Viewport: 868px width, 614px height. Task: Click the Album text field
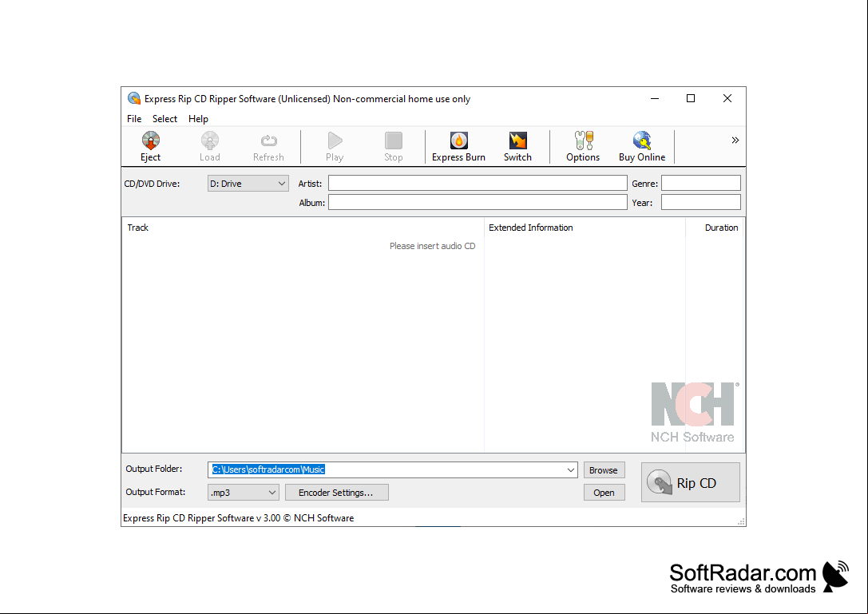478,202
